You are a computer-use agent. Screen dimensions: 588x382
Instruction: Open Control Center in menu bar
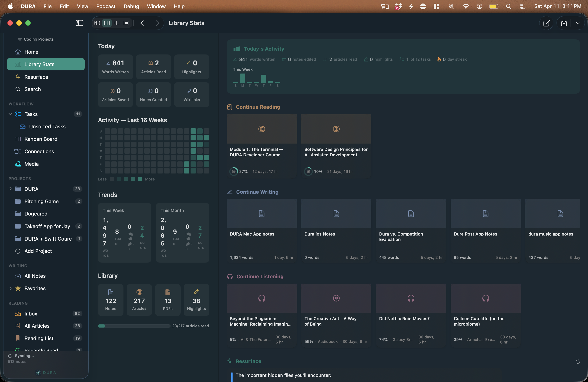(x=522, y=6)
